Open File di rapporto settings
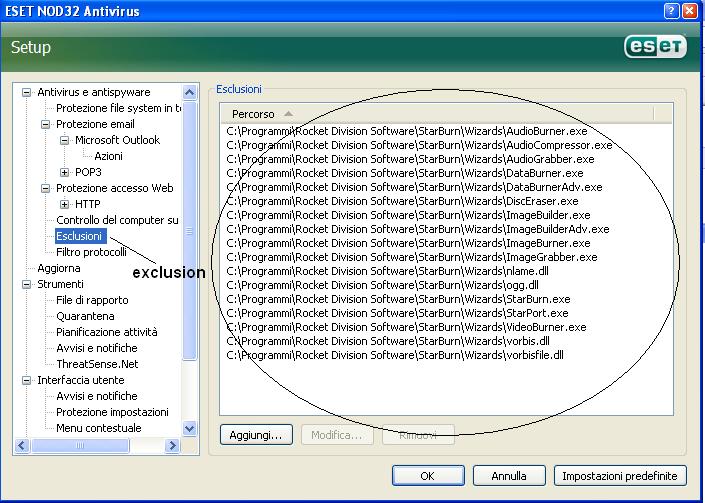The height and width of the screenshot is (503, 705). 92,300
